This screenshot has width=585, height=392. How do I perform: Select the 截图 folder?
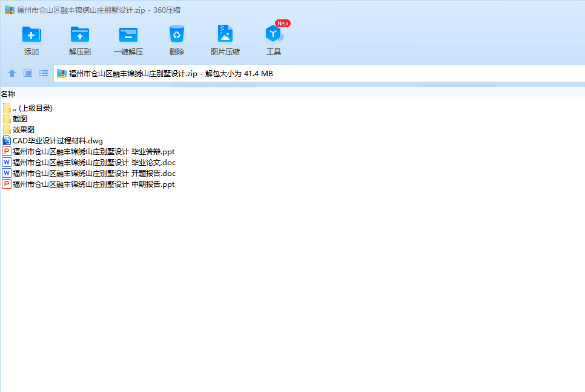tap(15, 119)
